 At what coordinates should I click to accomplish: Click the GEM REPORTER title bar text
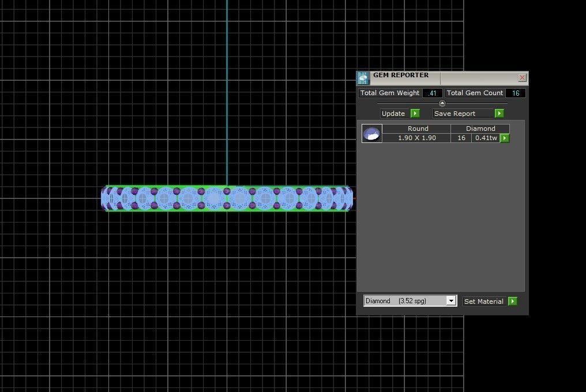click(401, 75)
